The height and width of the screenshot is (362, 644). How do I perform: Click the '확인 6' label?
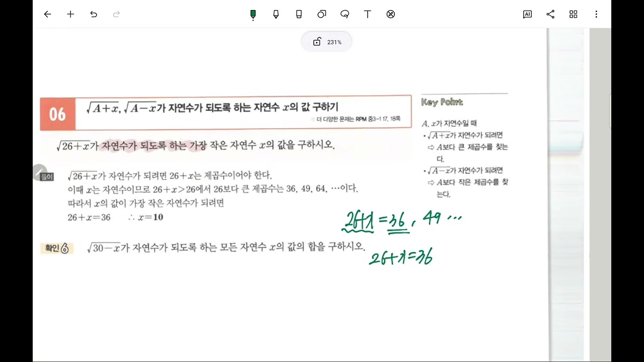click(57, 248)
